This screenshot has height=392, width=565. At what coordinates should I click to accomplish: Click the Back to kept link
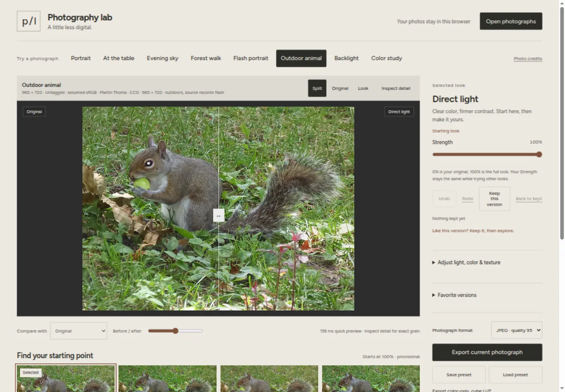click(529, 199)
